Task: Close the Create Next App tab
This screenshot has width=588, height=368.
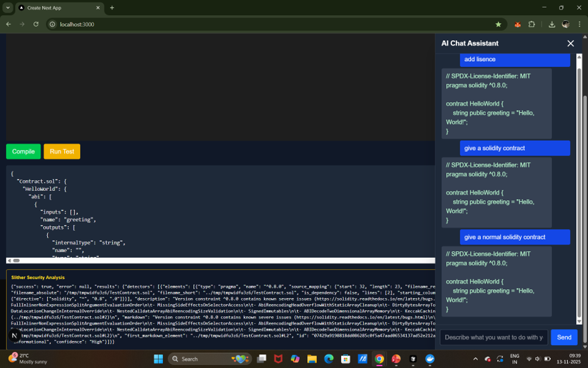Action: (x=98, y=8)
